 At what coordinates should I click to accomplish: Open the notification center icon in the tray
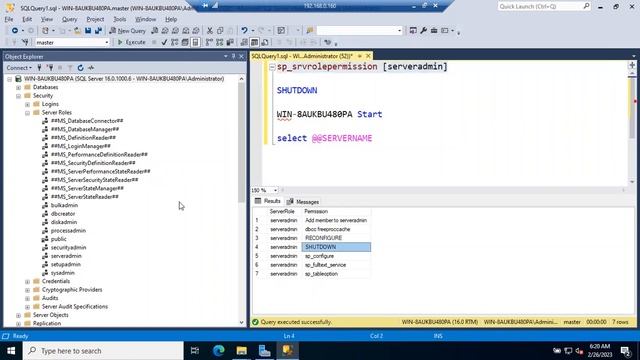[x=625, y=351]
